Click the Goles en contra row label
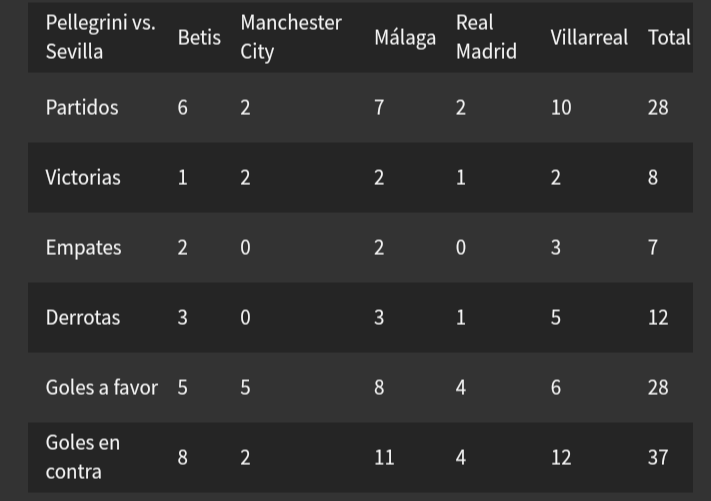Screen dimensions: 711x501 (x=83, y=457)
